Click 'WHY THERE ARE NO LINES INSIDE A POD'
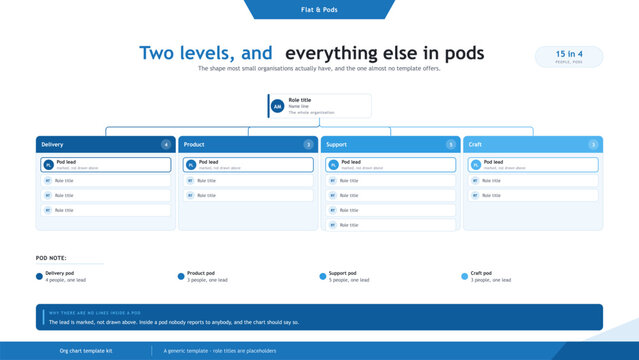 tap(95, 313)
